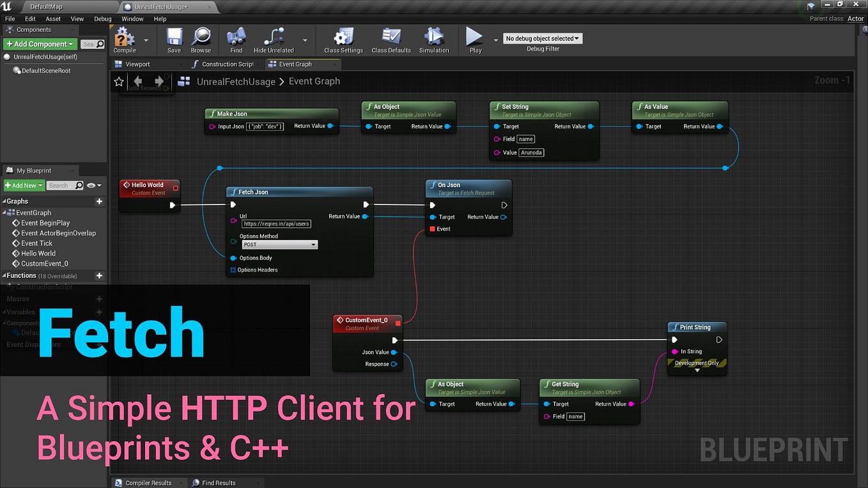Toggle the favorite star for Event Graph

118,81
